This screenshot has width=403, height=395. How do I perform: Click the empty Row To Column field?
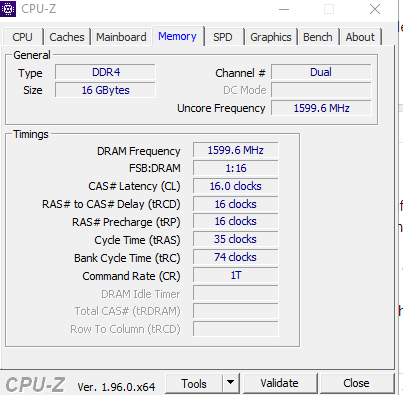point(236,329)
